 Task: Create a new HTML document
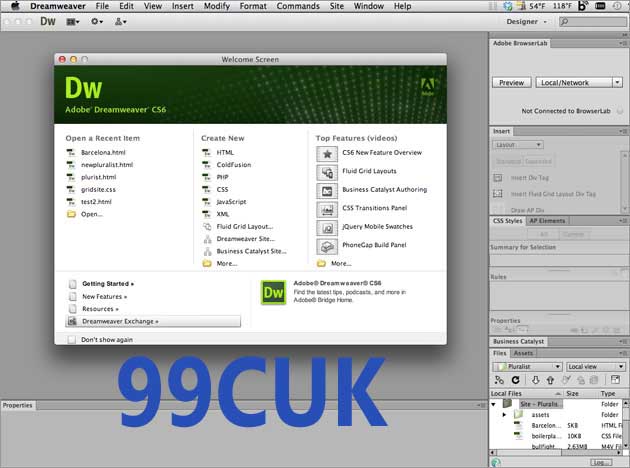click(x=225, y=153)
